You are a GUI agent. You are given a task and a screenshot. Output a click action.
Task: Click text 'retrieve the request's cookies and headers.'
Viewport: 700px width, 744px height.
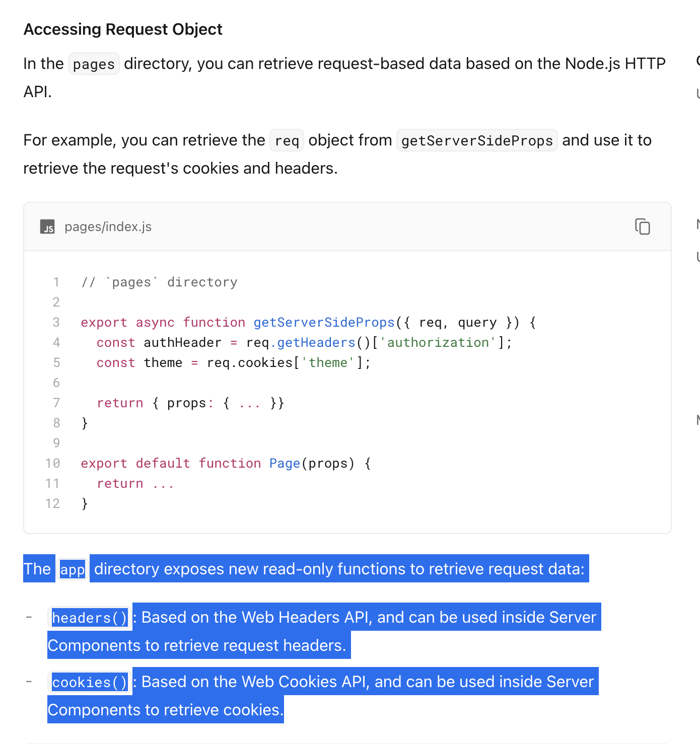click(x=180, y=168)
